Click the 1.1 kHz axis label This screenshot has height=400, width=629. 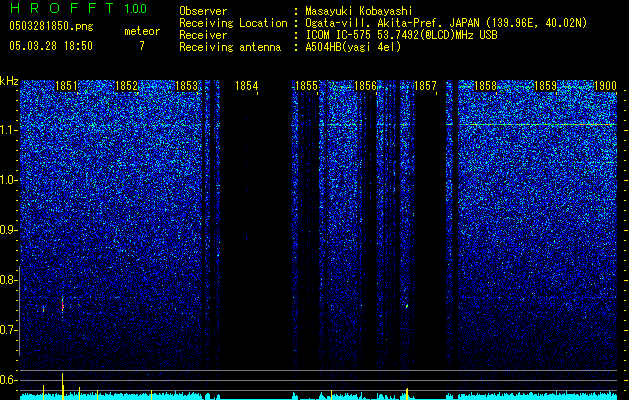coord(8,130)
